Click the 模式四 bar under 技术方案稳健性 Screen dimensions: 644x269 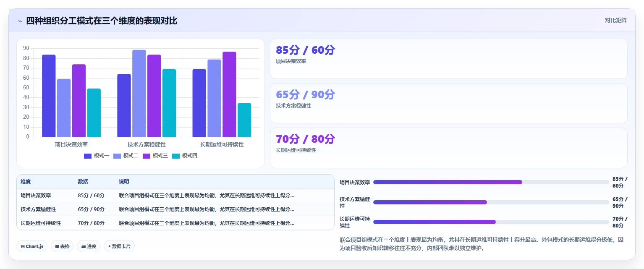169,103
